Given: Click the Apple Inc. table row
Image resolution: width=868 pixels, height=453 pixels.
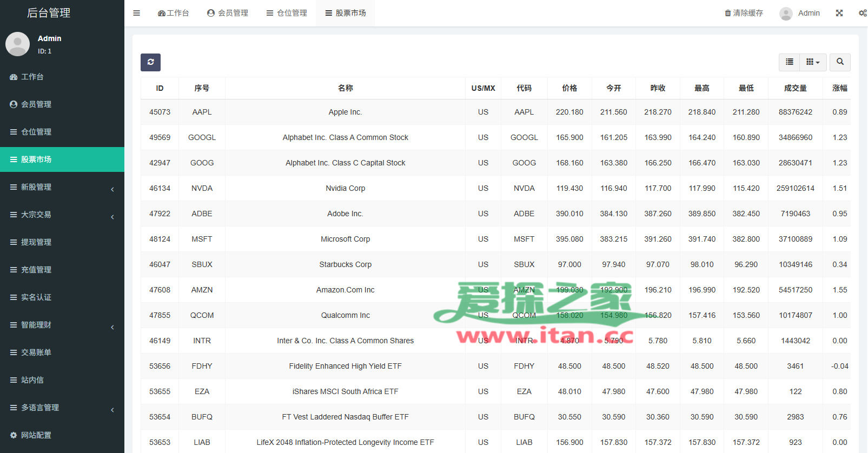Looking at the screenshot, I should [x=345, y=112].
